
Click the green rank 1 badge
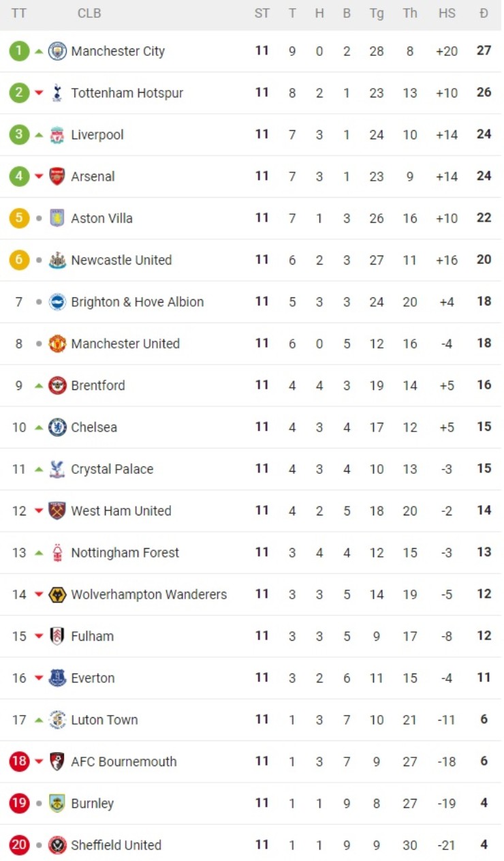(19, 51)
